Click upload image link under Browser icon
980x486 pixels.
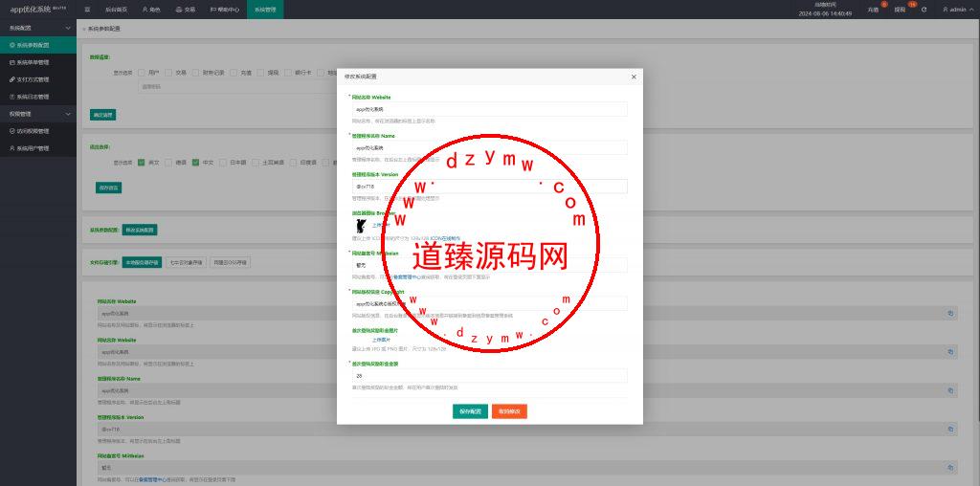coord(381,224)
